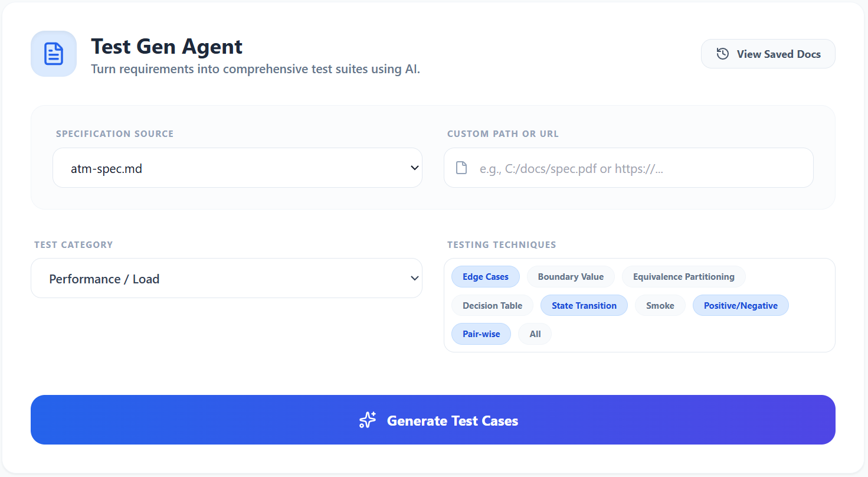
Task: Enable the Boundary Value technique
Action: 571,276
